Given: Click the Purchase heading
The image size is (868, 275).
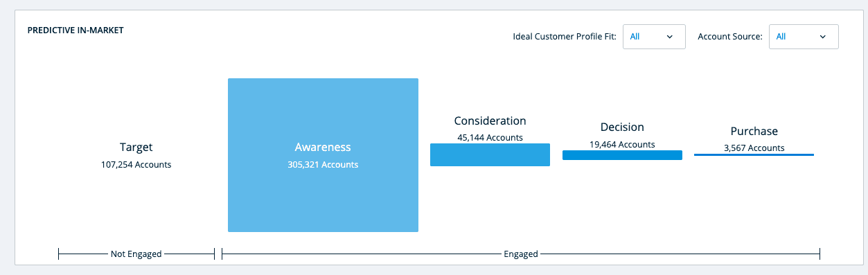Looking at the screenshot, I should coord(754,131).
